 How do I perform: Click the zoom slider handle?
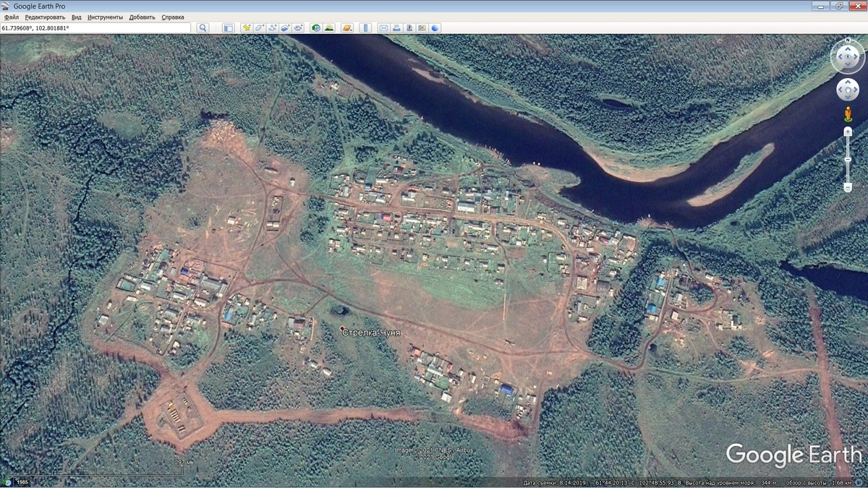pos(848,159)
